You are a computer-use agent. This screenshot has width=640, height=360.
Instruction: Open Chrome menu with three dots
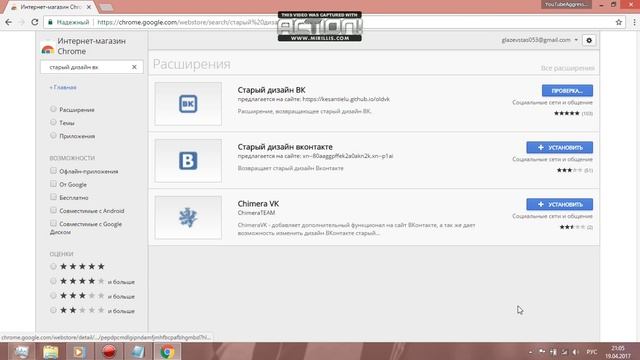pos(634,22)
